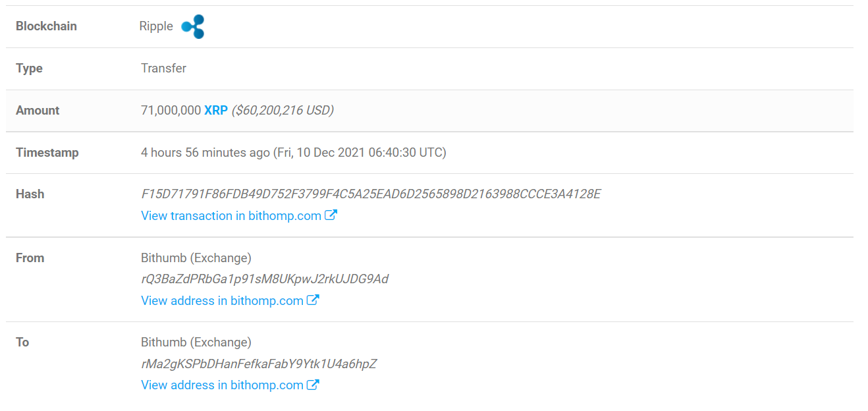The image size is (868, 411).
Task: Click the timestamp text
Action: pyautogui.click(x=294, y=152)
